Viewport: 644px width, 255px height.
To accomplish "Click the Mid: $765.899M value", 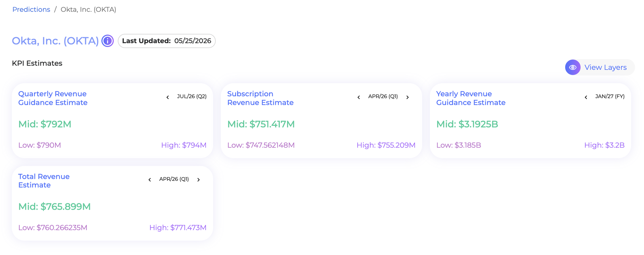I will 54,207.
